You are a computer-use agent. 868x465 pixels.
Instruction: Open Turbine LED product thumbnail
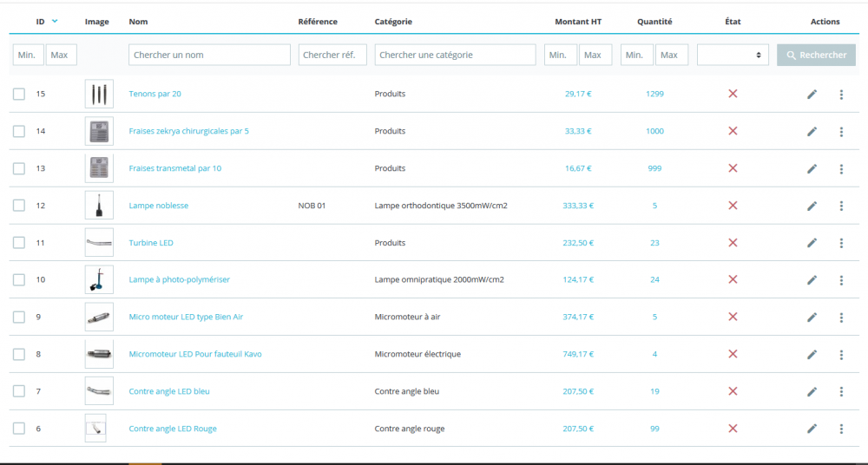[99, 242]
